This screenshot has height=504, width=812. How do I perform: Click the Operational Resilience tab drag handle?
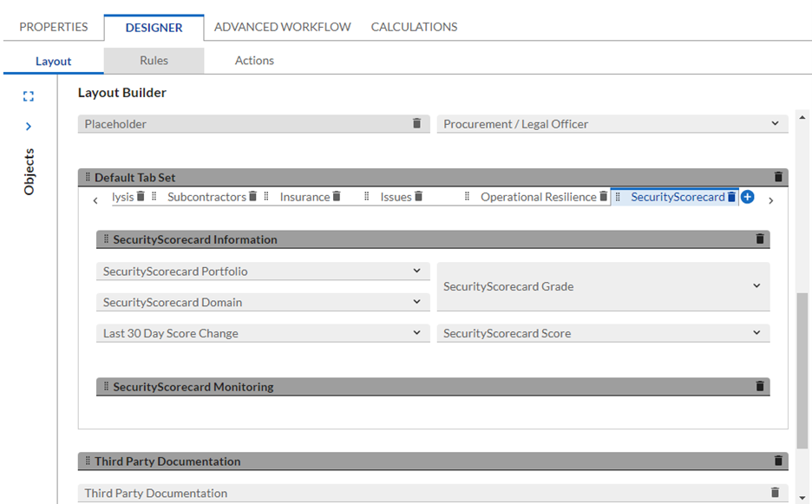[467, 196]
